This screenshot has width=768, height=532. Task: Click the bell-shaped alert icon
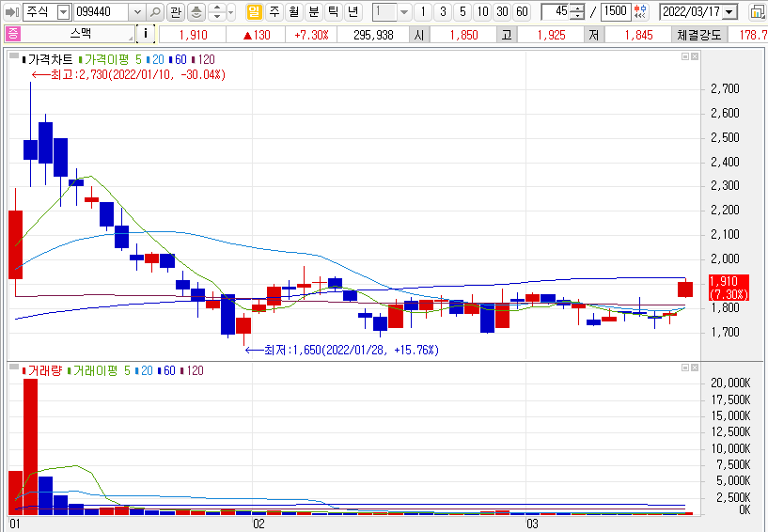coord(196,12)
